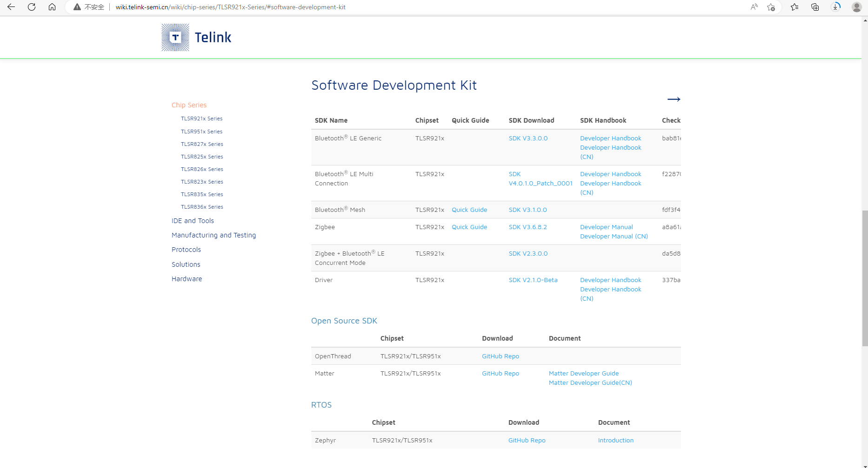
Task: Click the profile avatar icon
Action: tap(856, 7)
